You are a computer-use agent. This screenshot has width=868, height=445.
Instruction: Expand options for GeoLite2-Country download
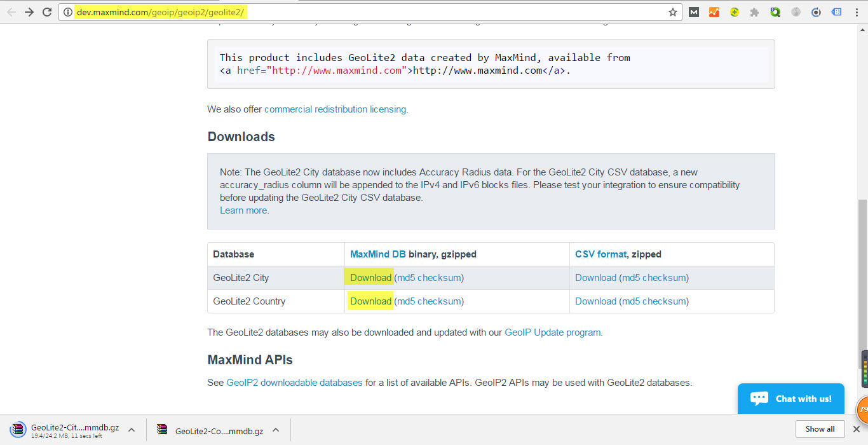[276, 430]
